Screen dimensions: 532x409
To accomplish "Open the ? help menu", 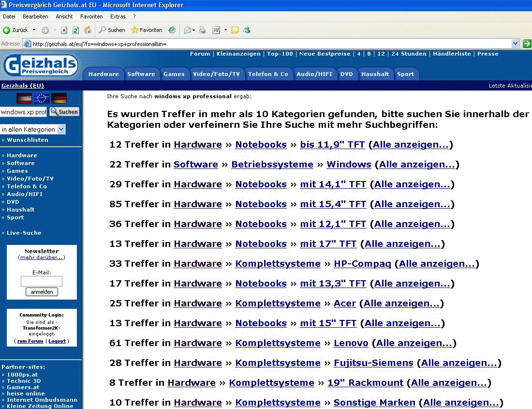I will click(134, 16).
